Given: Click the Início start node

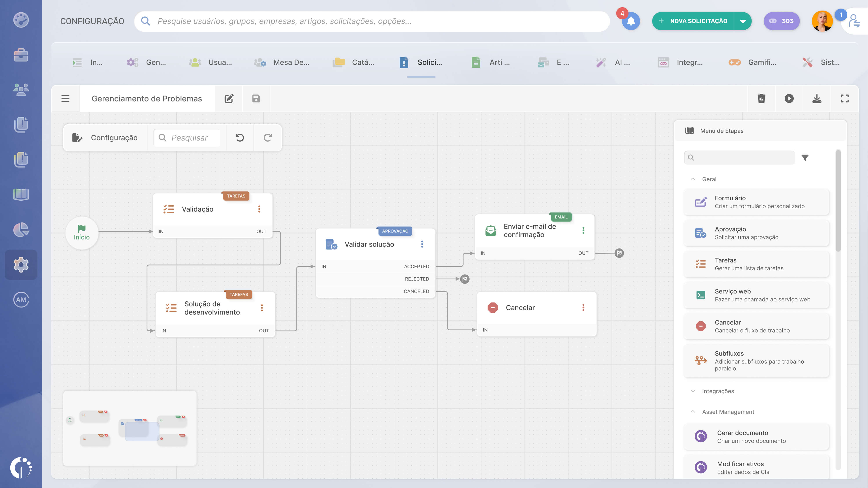Looking at the screenshot, I should coord(82,233).
